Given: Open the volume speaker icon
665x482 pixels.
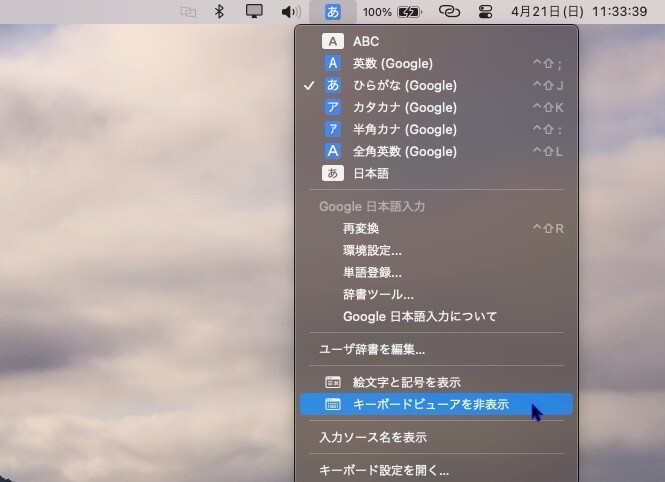Looking at the screenshot, I should (291, 12).
